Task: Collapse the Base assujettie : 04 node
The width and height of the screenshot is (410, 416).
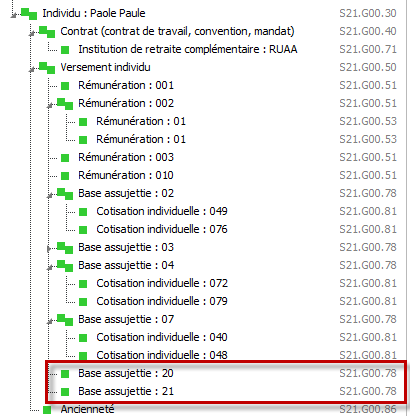Action: coord(50,267)
